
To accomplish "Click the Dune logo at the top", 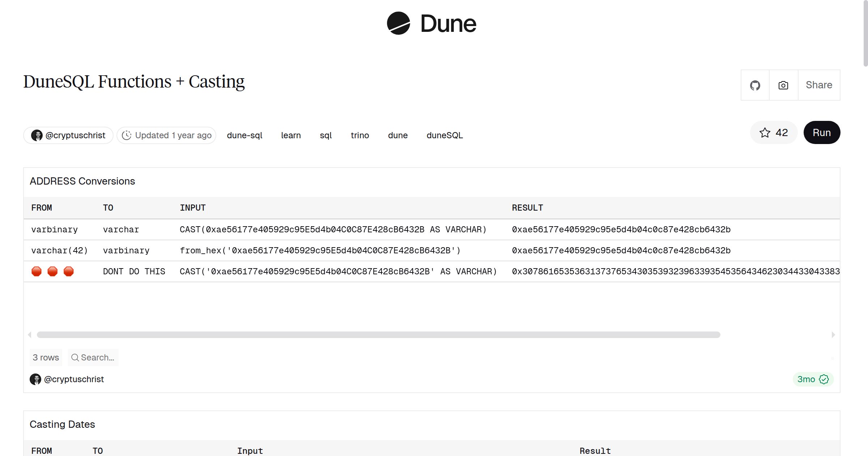I will pyautogui.click(x=431, y=23).
